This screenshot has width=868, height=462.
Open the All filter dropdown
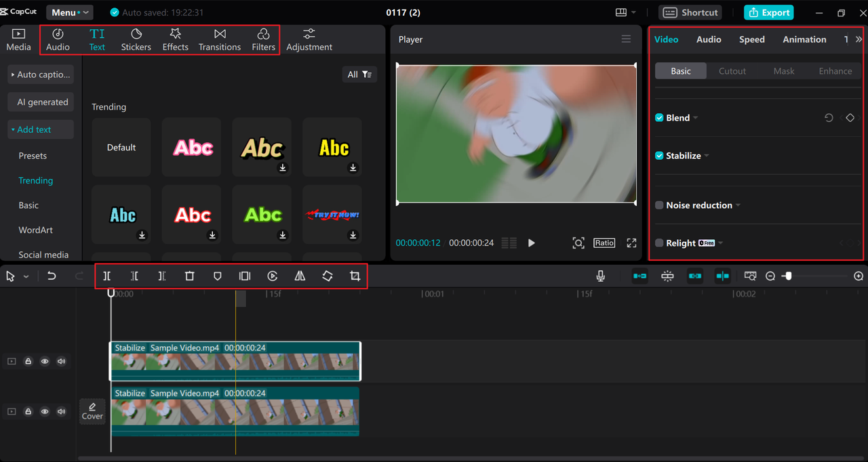tap(359, 75)
